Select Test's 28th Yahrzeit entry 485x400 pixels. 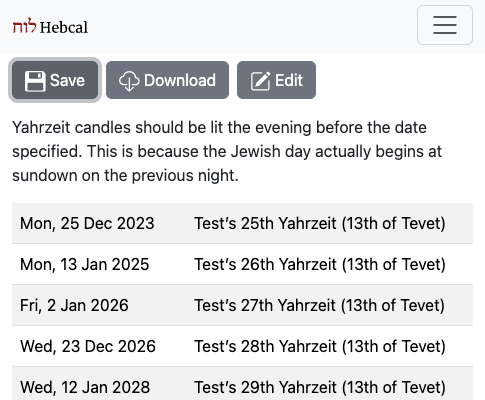coord(320,346)
